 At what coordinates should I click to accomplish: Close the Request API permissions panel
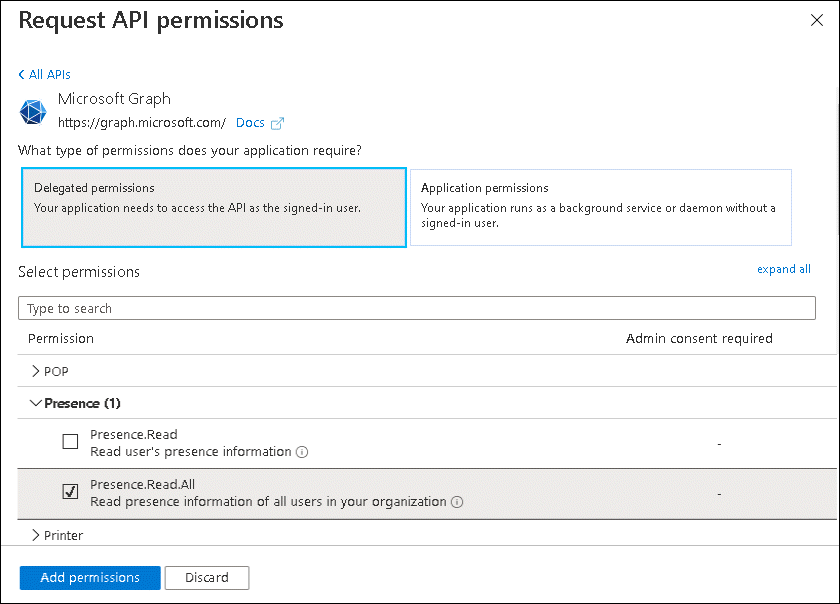point(817,21)
